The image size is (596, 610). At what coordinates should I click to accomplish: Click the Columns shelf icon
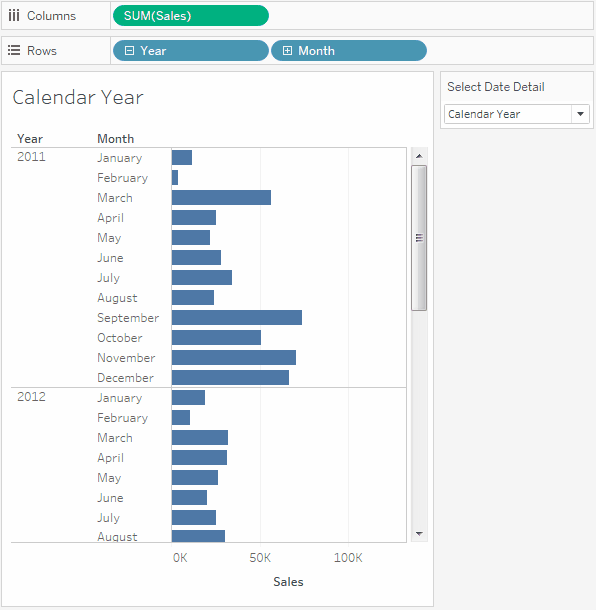tap(14, 16)
